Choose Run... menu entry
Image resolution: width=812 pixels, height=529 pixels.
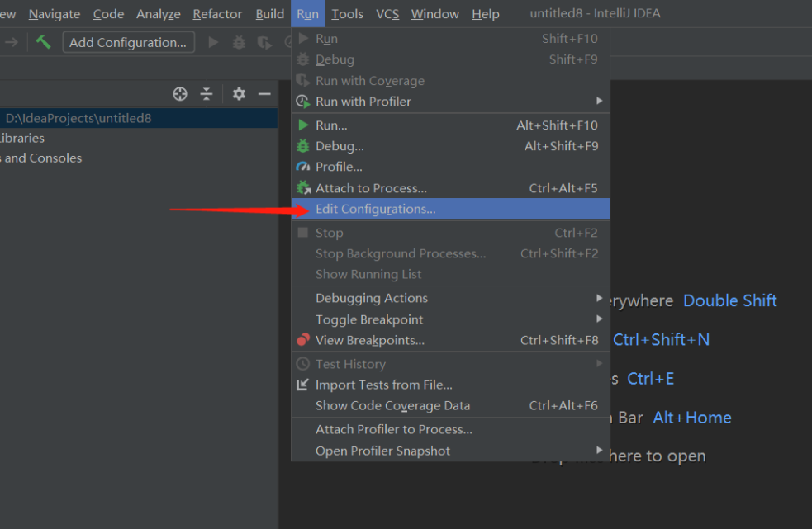tap(450, 125)
